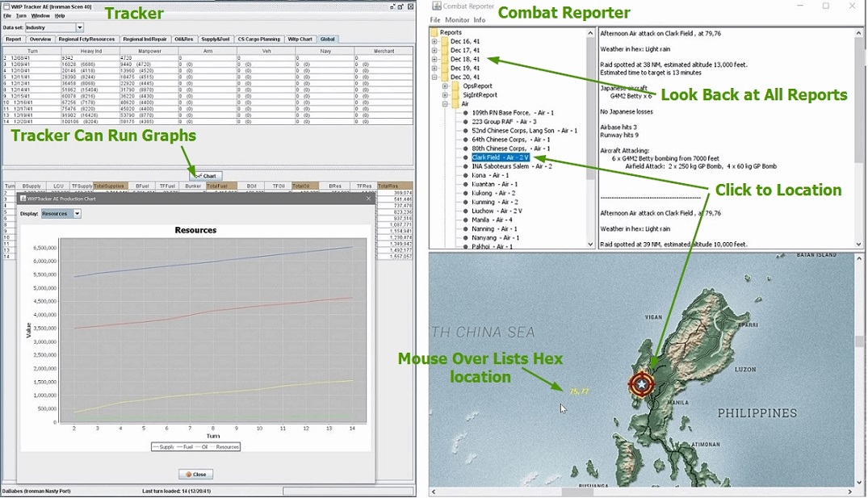Open the Turn menu in Tracker
Screen dimensions: 868x498
21,16
